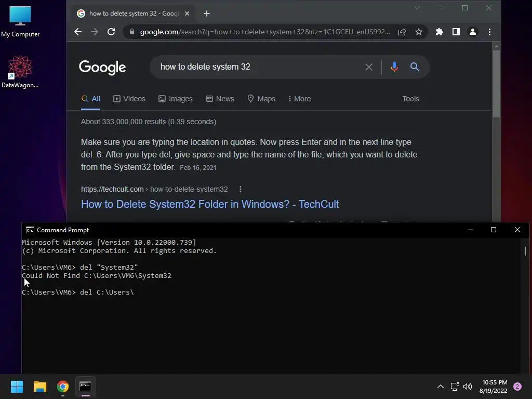532x399 pixels.
Task: Open volume tray icon
Action: tap(468, 387)
